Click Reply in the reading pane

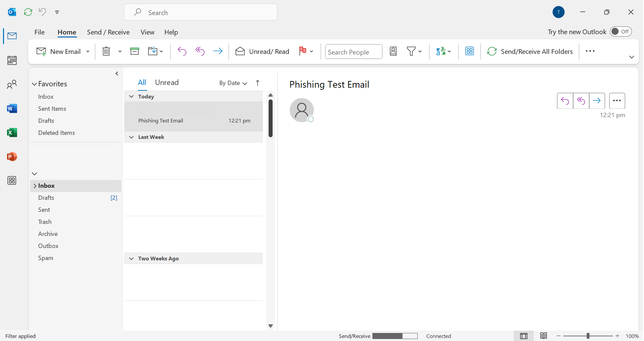[565, 101]
